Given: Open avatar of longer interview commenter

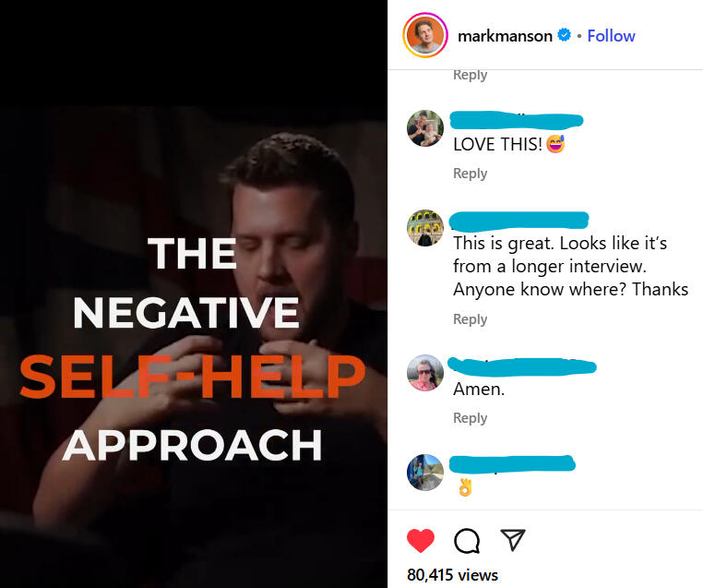Looking at the screenshot, I should [425, 228].
